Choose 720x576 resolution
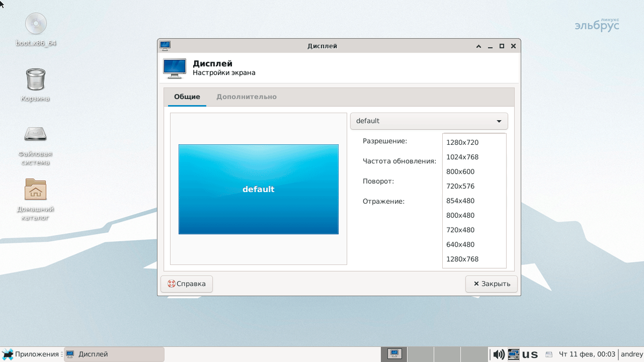The image size is (644, 362). [x=474, y=186]
